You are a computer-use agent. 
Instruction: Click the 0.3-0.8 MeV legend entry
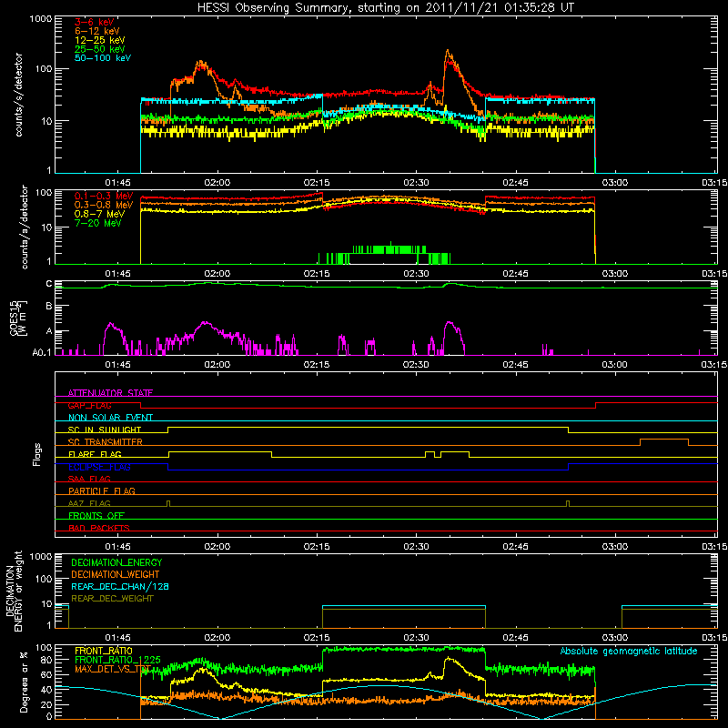click(x=104, y=205)
